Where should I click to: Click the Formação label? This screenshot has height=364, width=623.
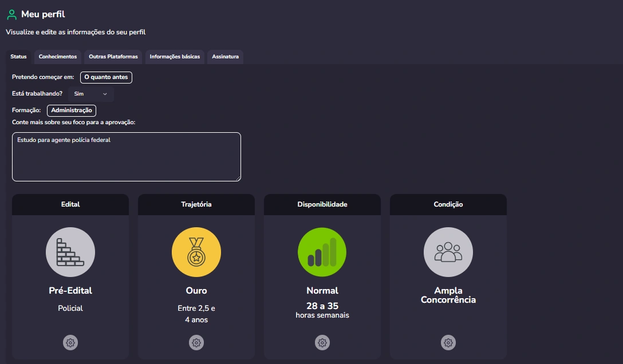click(26, 110)
